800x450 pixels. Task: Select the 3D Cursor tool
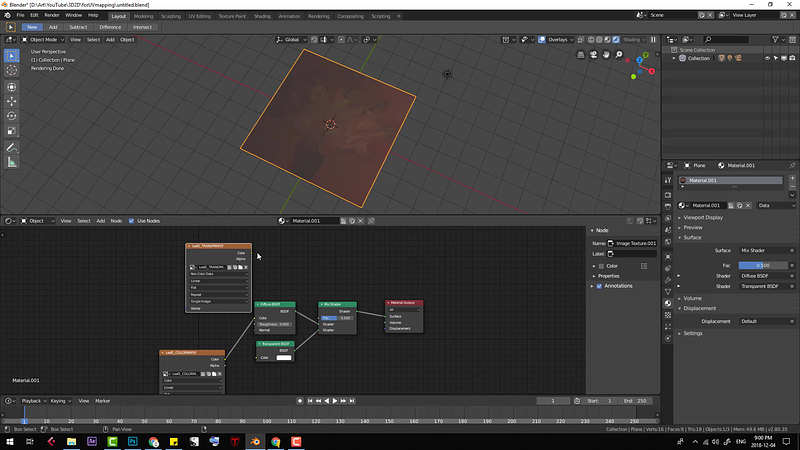click(x=11, y=70)
